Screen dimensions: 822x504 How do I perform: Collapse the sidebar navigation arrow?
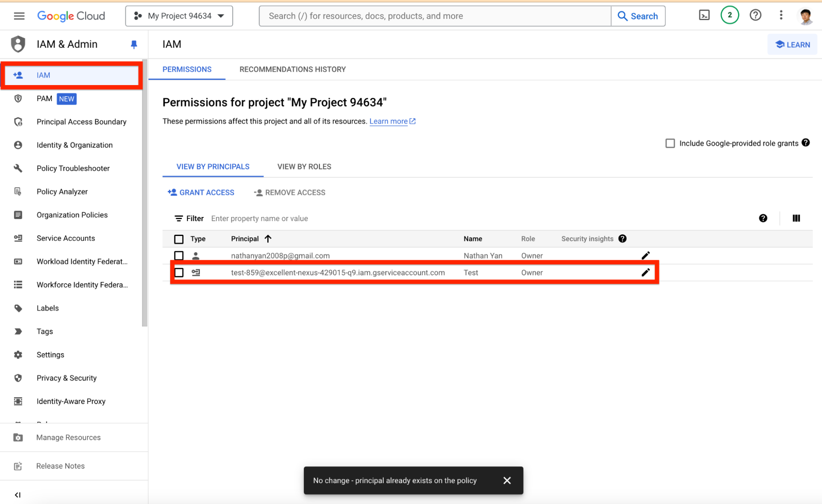17,495
